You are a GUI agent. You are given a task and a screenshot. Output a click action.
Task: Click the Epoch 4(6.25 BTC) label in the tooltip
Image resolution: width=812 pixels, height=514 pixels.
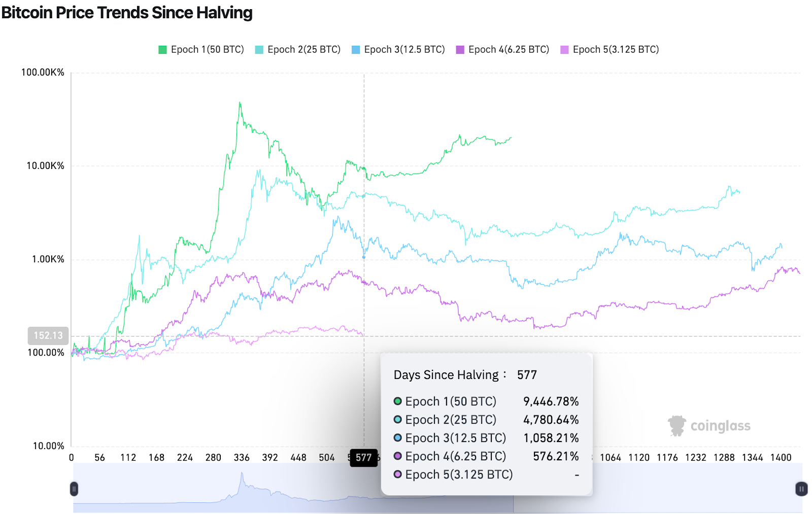point(456,456)
